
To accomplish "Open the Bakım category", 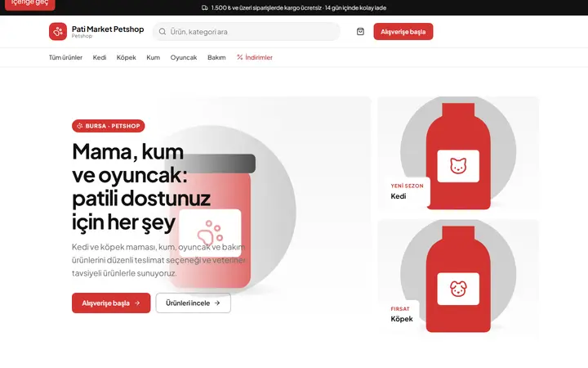I will click(x=216, y=57).
